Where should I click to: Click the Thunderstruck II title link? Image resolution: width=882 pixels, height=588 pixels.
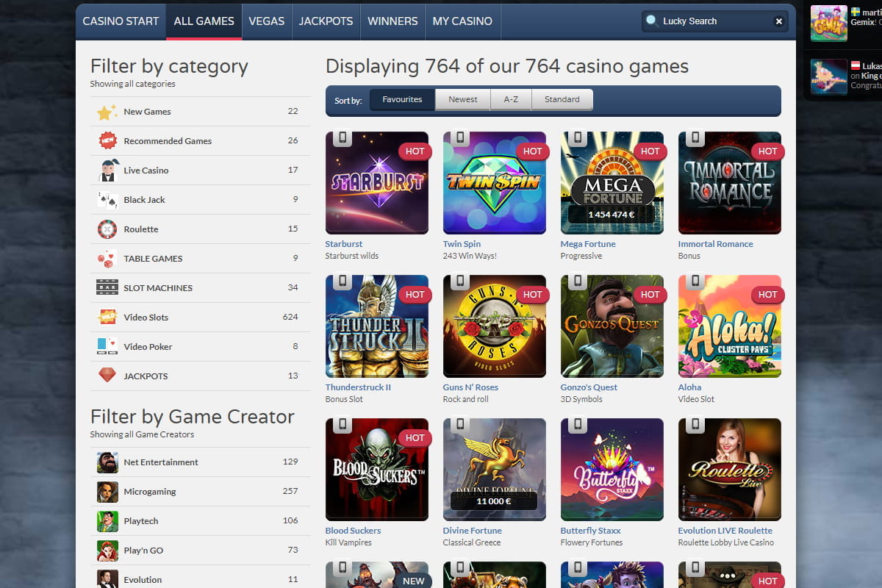(x=358, y=387)
